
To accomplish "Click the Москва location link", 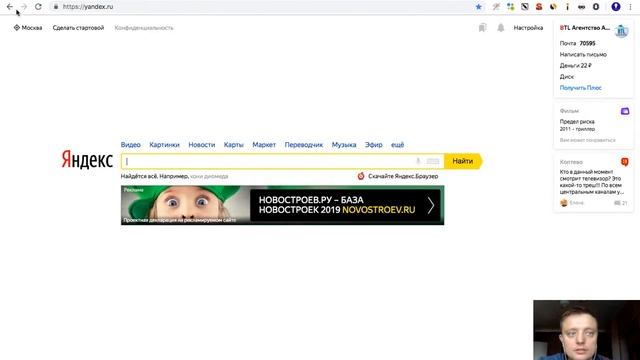I will click(28, 28).
